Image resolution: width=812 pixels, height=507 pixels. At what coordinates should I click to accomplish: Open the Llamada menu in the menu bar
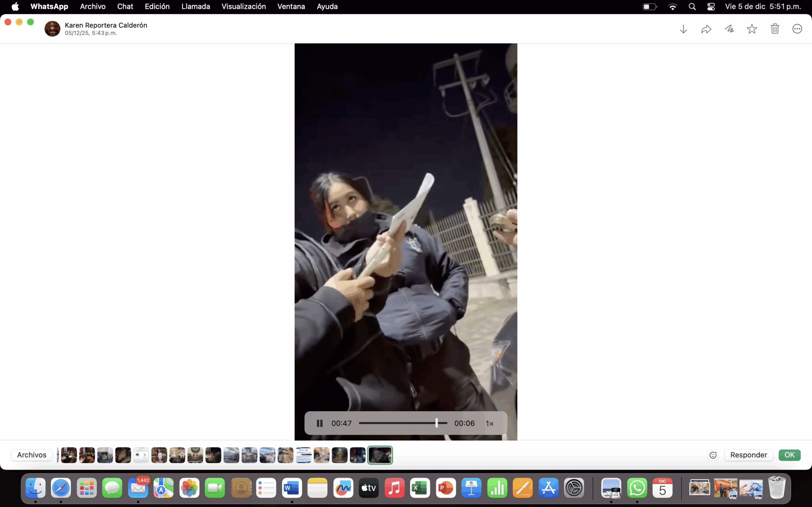[x=196, y=6]
